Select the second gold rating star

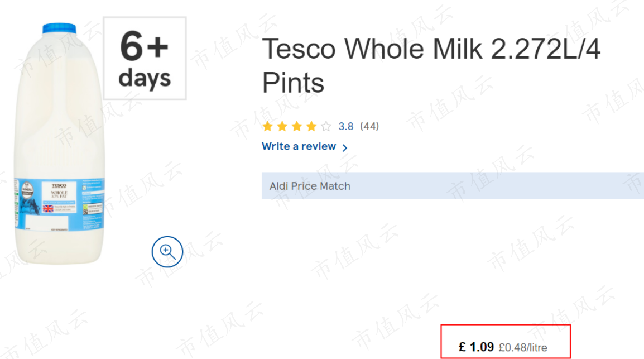pyautogui.click(x=282, y=126)
